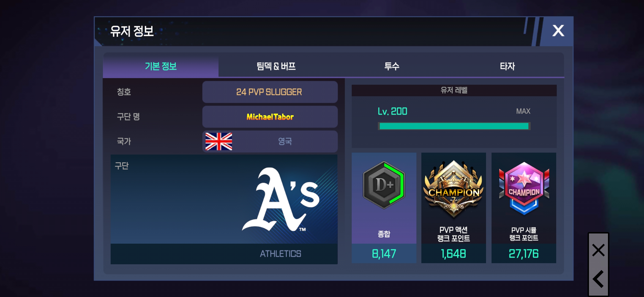Click the 24 PVP SLUGGER title field

[x=270, y=92]
